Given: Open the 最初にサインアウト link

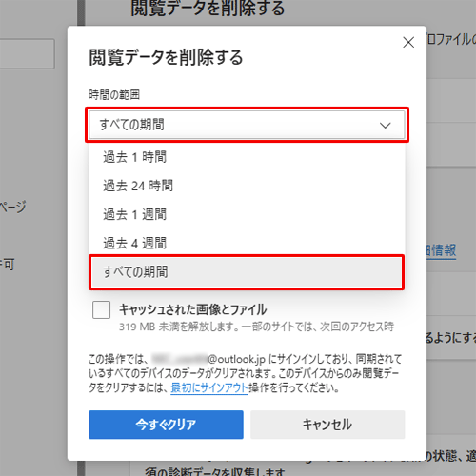Looking at the screenshot, I should point(209,387).
